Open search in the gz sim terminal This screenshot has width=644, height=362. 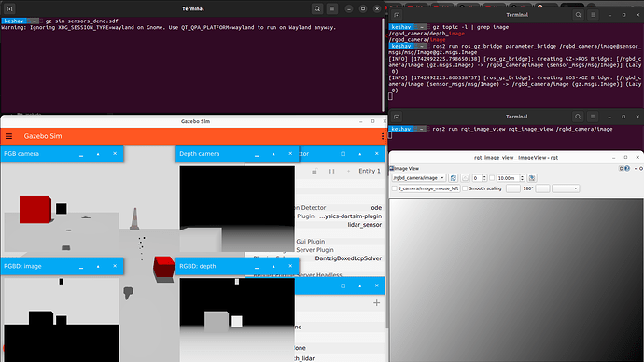(317, 8)
